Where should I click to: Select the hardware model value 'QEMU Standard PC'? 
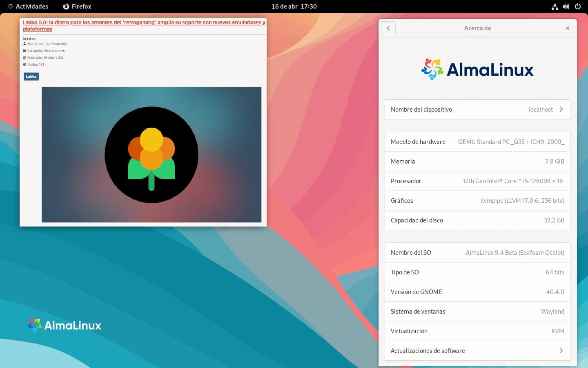pos(484,142)
